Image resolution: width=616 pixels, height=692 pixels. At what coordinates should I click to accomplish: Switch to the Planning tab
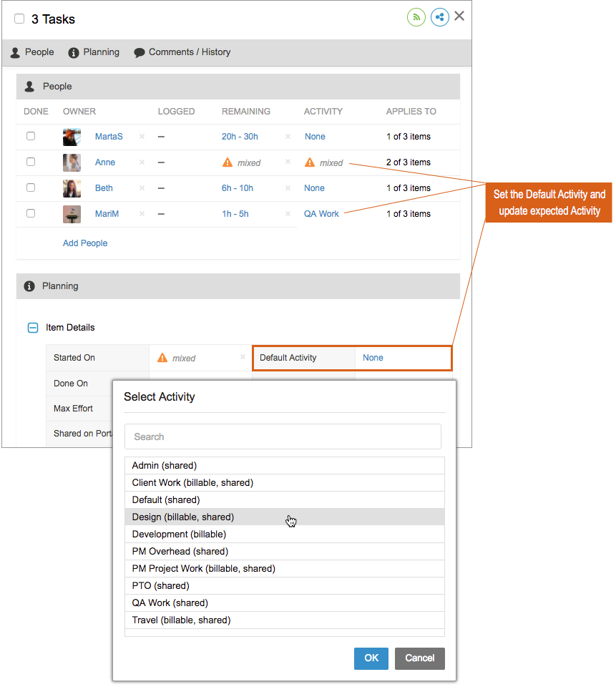(x=100, y=52)
